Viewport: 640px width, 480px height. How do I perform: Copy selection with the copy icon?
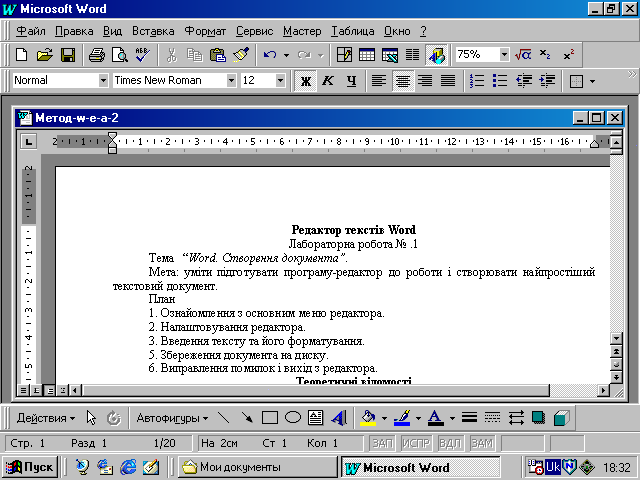(x=194, y=55)
